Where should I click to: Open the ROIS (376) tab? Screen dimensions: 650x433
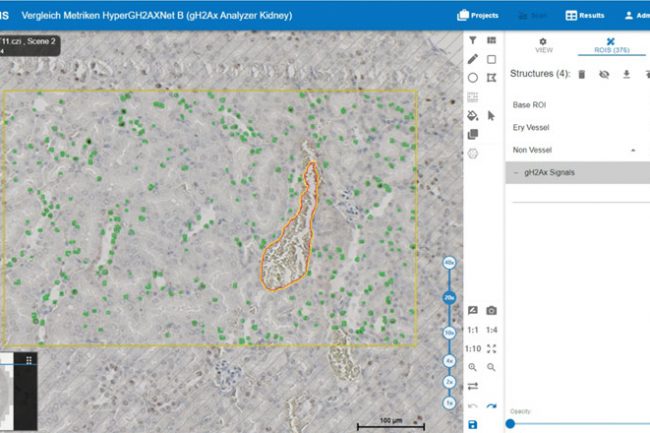[x=610, y=45]
